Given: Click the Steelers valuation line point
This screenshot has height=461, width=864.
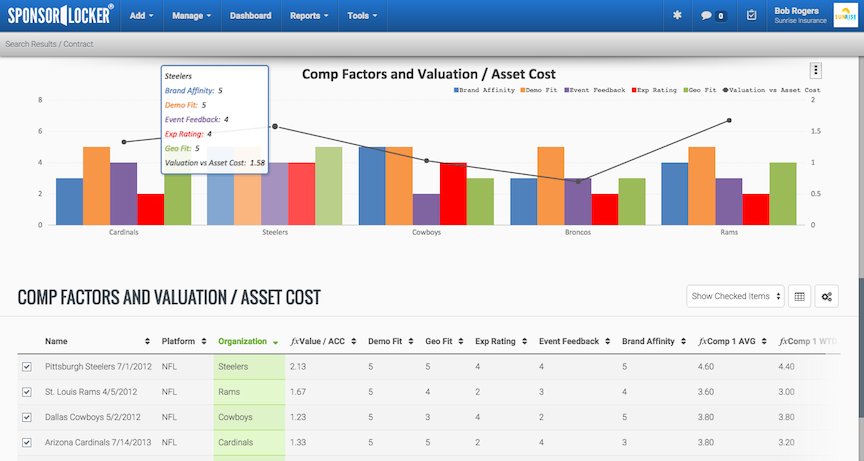Looking at the screenshot, I should [x=275, y=127].
